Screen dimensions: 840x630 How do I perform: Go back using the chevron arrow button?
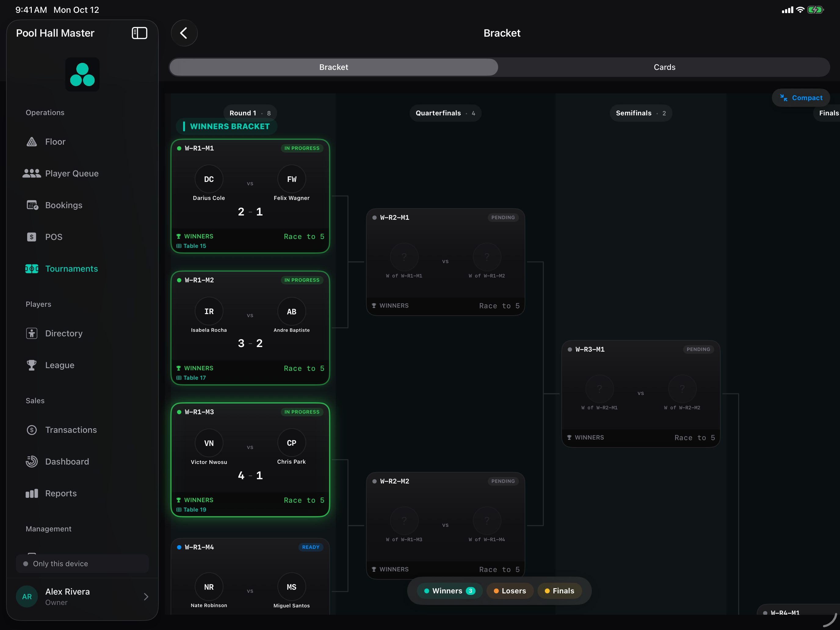[184, 33]
